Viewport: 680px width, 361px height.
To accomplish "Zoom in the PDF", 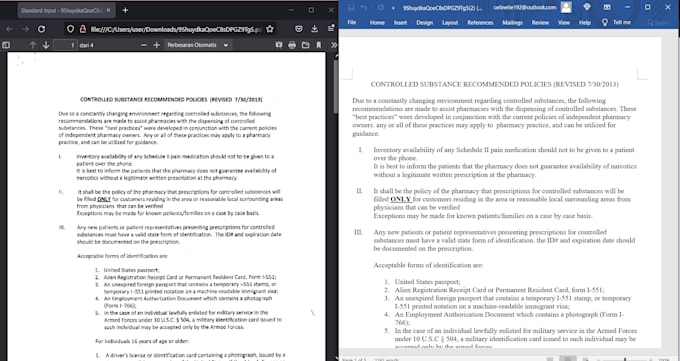I will click(x=157, y=45).
